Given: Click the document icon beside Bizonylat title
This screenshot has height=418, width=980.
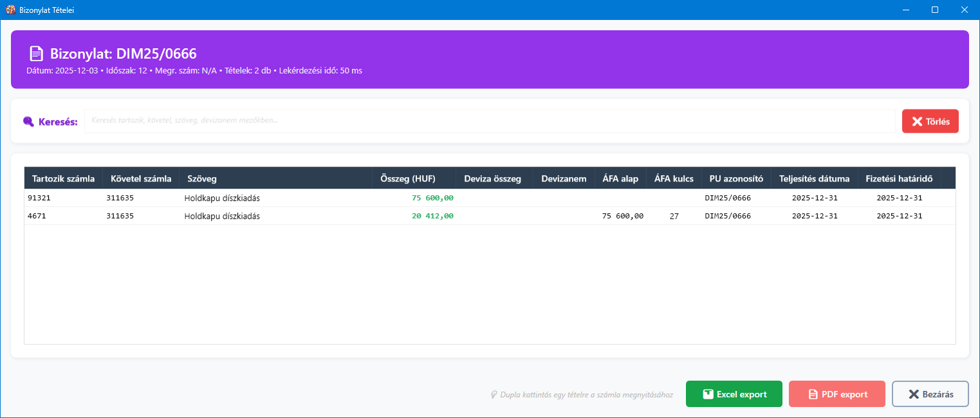Looking at the screenshot, I should pos(37,54).
